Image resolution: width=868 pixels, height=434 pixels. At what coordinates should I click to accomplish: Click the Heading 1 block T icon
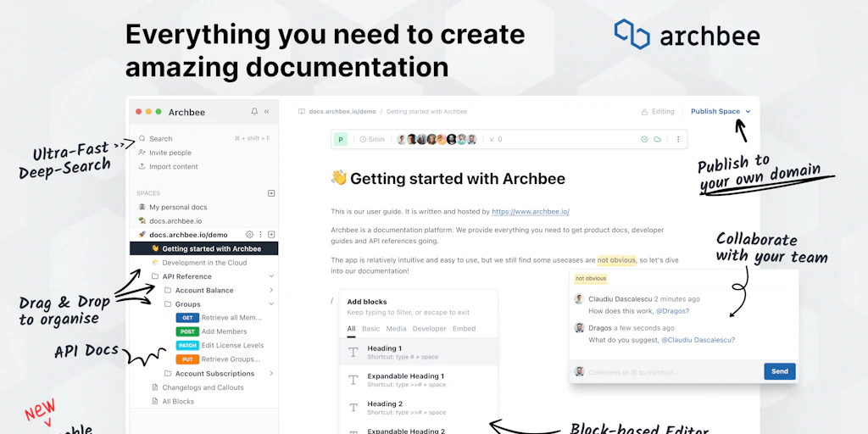(353, 352)
